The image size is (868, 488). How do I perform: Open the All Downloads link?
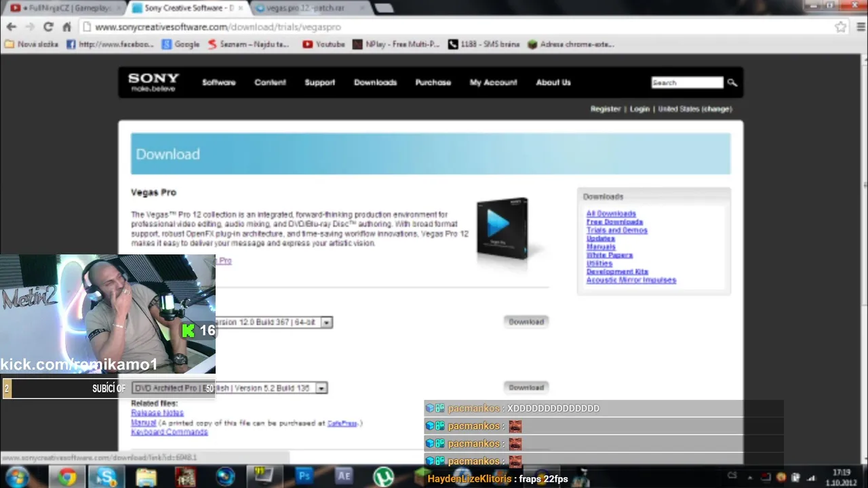click(611, 213)
